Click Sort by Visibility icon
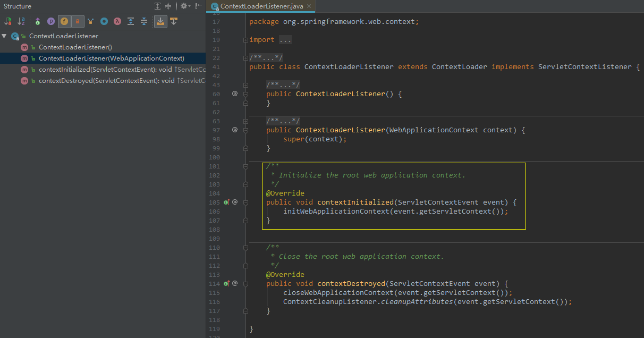The image size is (644, 338). click(8, 21)
